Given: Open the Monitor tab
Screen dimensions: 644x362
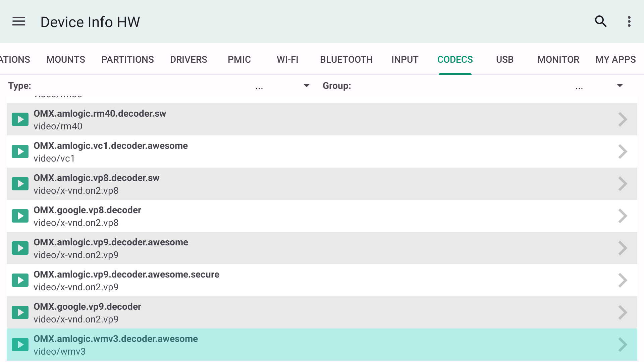Looking at the screenshot, I should coord(558,59).
